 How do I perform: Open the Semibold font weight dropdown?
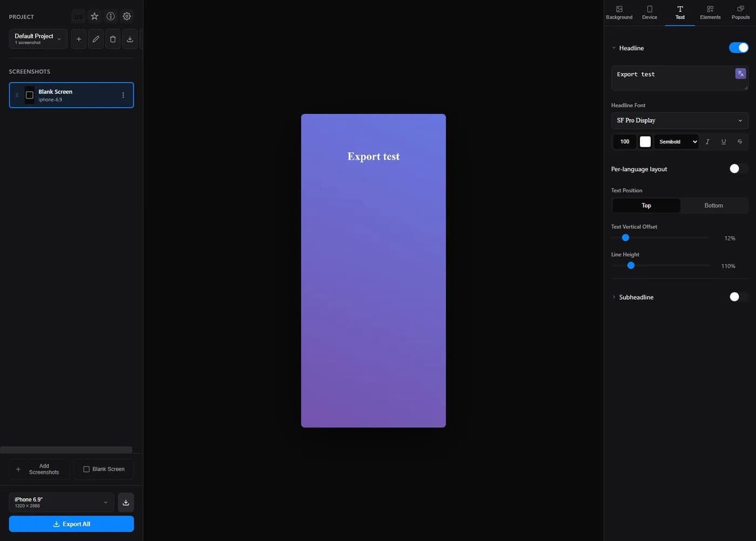pos(677,141)
